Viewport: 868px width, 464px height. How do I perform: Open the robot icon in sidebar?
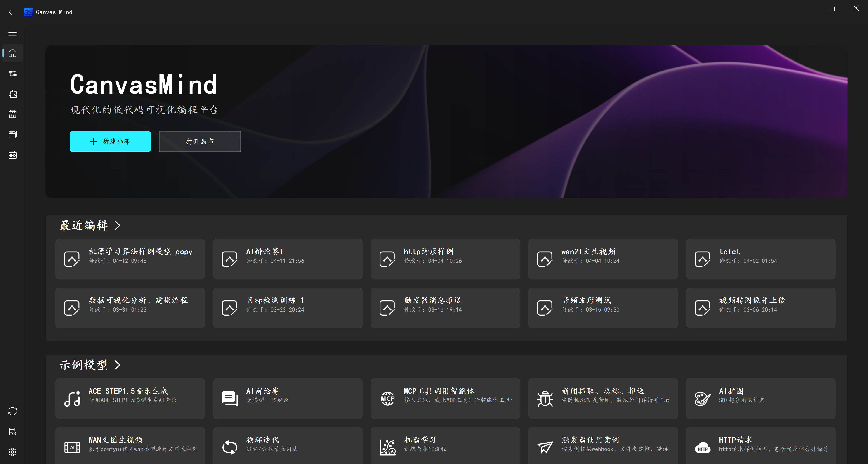coord(12,155)
